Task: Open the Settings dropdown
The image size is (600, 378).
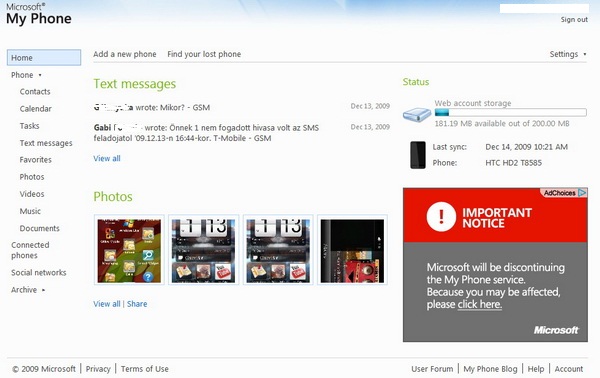Action: point(568,54)
